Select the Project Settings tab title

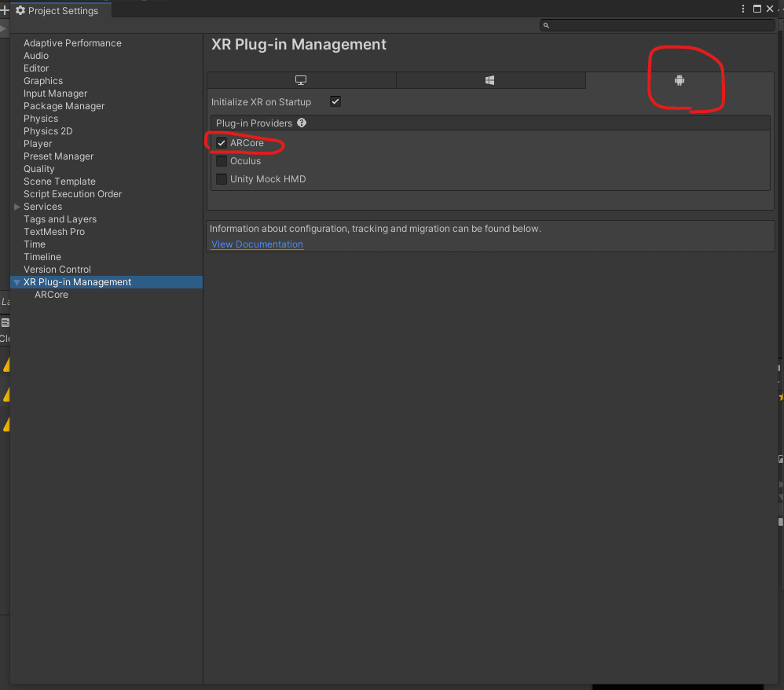(63, 10)
